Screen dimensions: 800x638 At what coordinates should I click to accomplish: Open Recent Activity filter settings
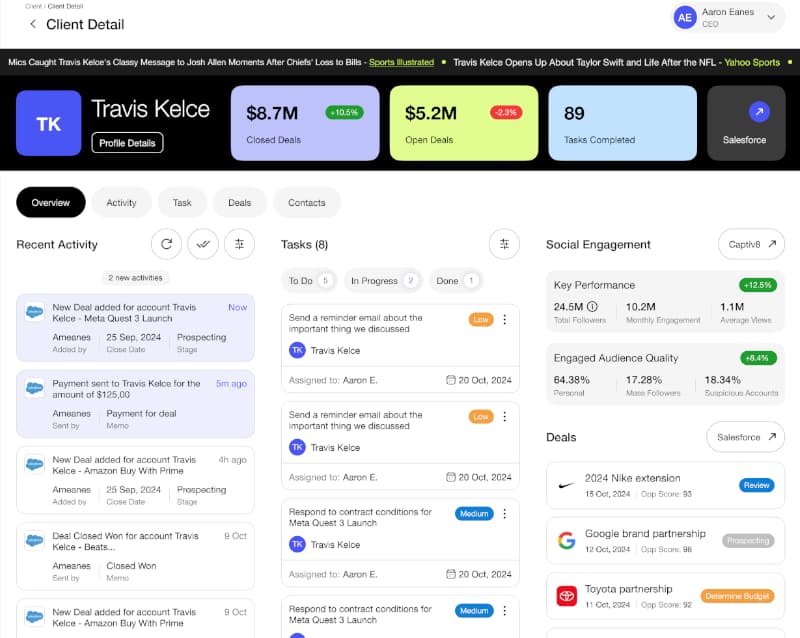239,244
